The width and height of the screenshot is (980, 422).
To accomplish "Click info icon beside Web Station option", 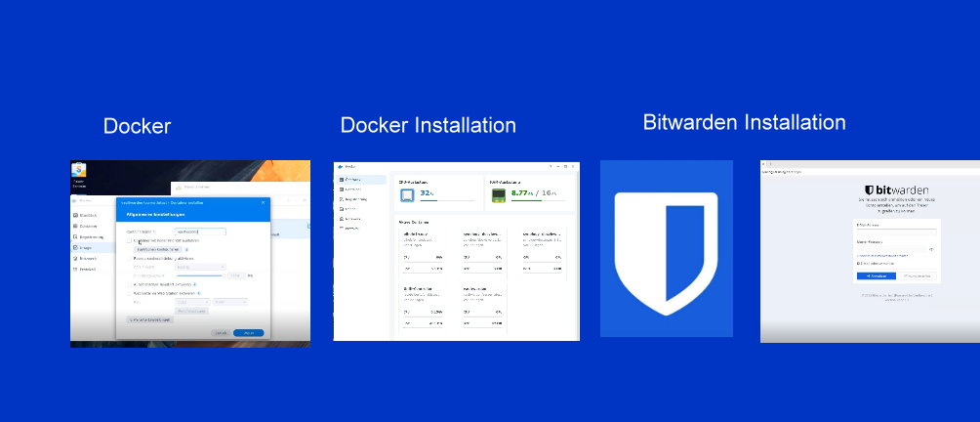I will pos(199,293).
